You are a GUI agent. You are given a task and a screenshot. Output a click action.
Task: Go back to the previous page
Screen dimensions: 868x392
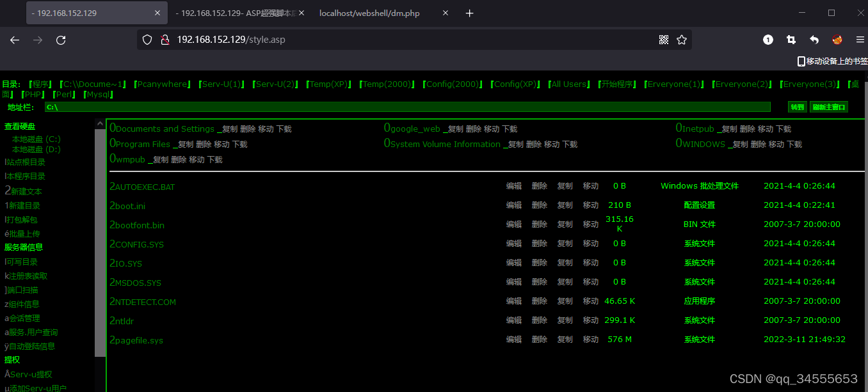pos(15,40)
